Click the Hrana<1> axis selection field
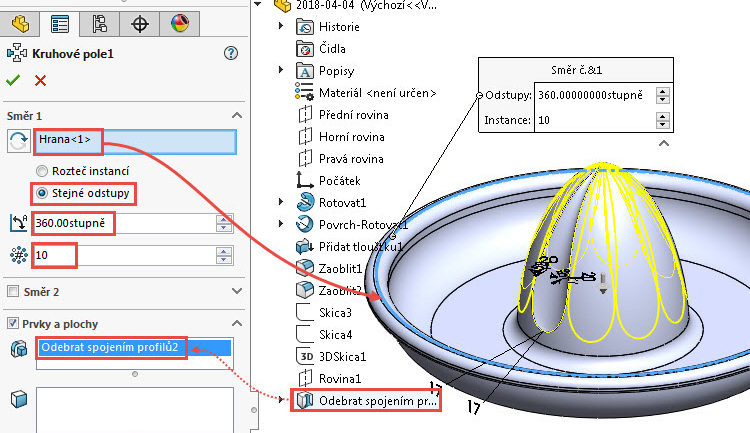This screenshot has height=433, width=750. (x=135, y=142)
